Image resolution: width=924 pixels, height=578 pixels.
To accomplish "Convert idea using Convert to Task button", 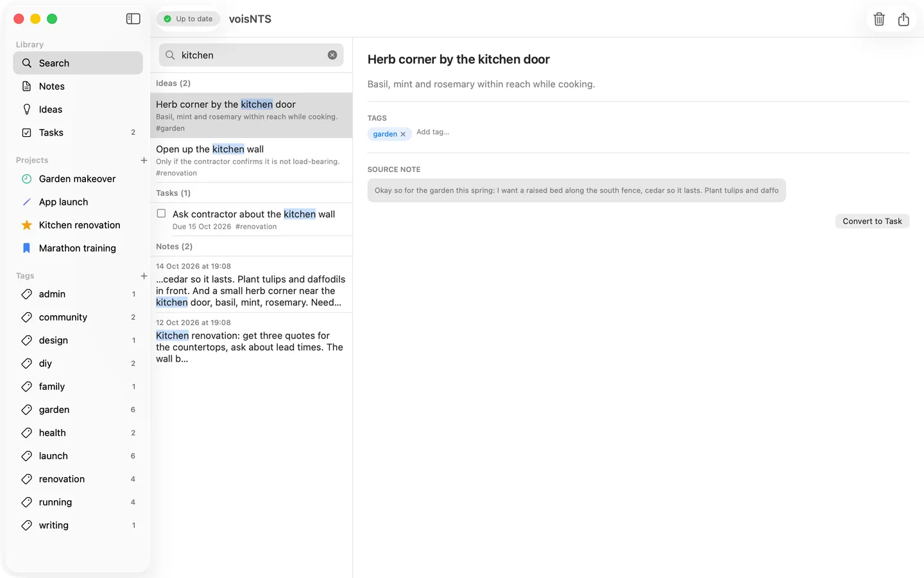I will click(x=872, y=221).
